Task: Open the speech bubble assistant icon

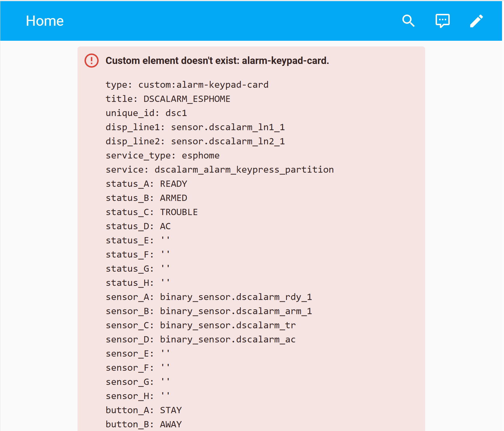Action: (x=442, y=21)
